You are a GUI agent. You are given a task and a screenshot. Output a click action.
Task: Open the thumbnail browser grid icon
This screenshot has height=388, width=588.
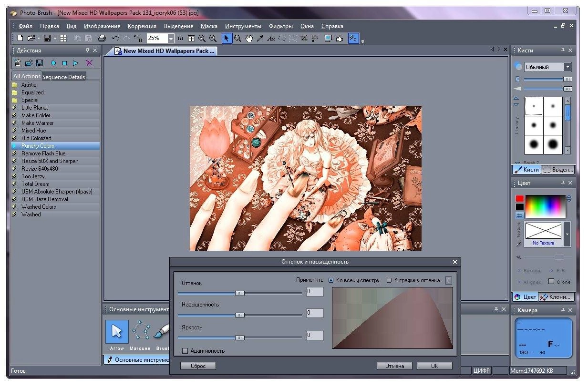tap(63, 39)
